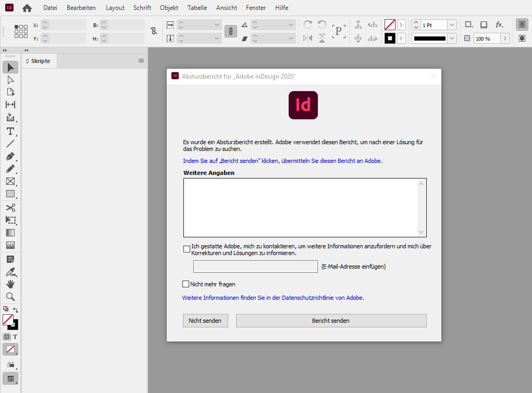Open the stroke style dropdown

coord(451,38)
